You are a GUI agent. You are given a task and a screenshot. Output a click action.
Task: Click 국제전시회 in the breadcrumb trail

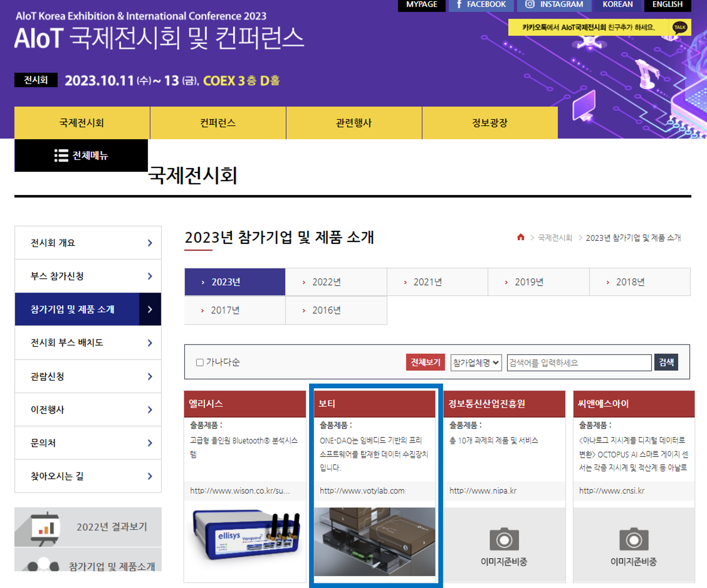coord(555,238)
